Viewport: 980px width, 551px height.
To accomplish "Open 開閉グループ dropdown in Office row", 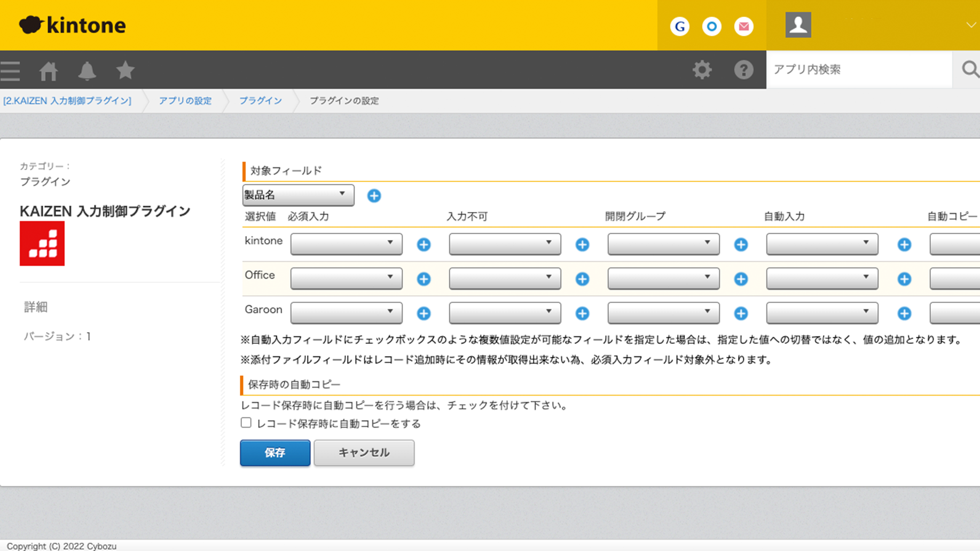I will point(663,278).
